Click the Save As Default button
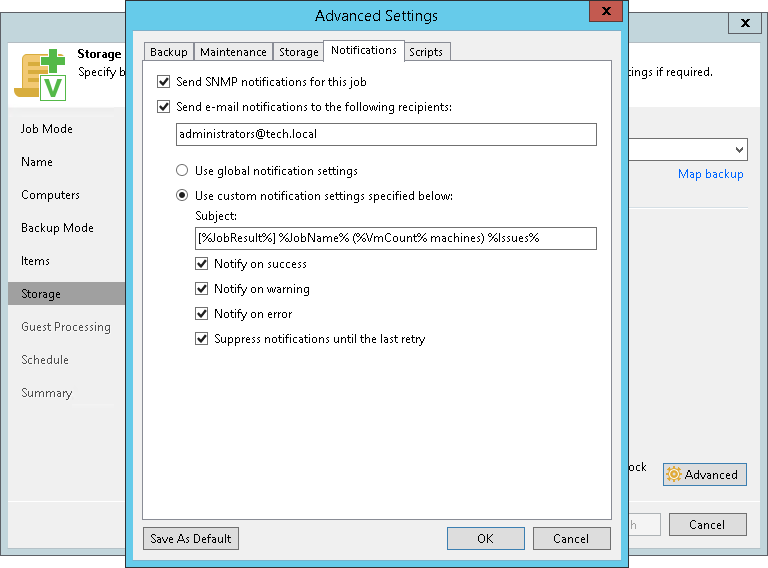Image resolution: width=768 pixels, height=568 pixels. (191, 538)
